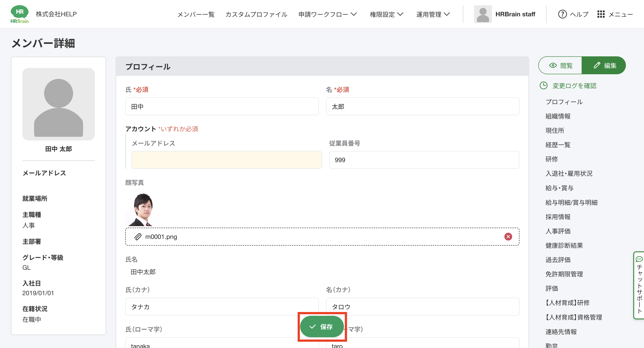Jump to 採用情報 section
Screen dimensions: 644x348
pos(558,217)
